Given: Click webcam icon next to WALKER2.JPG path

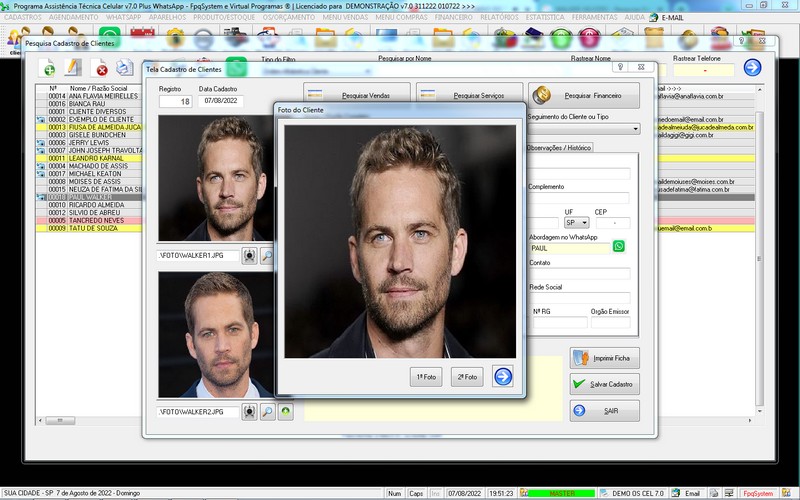Looking at the screenshot, I should click(249, 412).
